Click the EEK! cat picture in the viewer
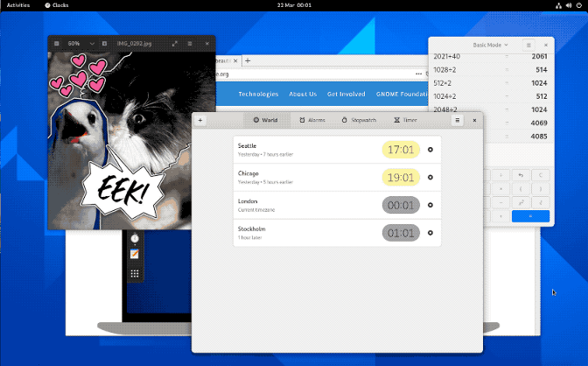Viewport: 588px width, 366px height. coord(131,140)
